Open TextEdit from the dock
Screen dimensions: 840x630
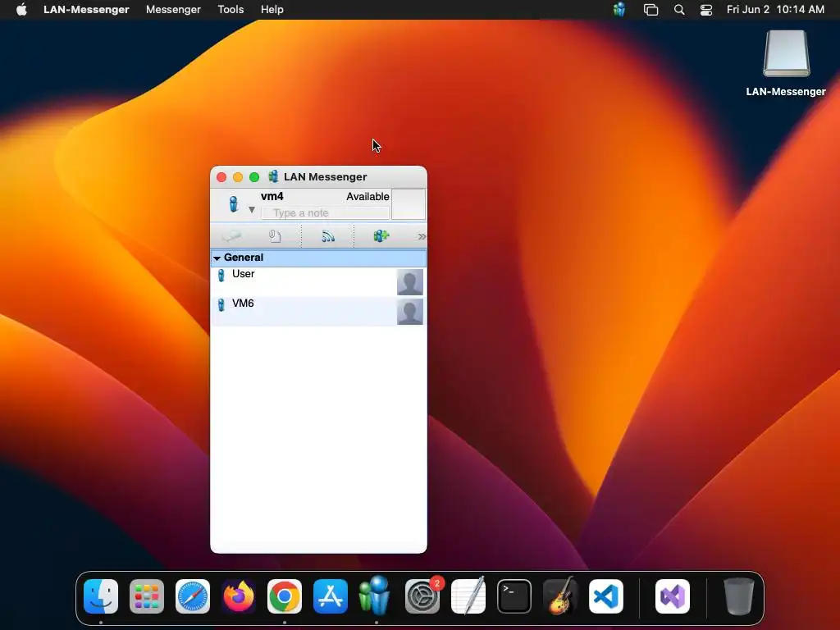coord(468,596)
